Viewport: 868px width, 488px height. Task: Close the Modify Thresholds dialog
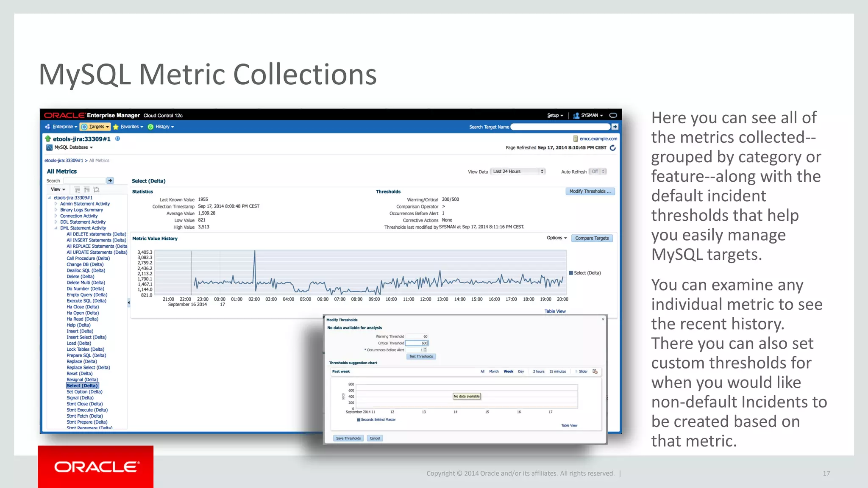pyautogui.click(x=603, y=319)
